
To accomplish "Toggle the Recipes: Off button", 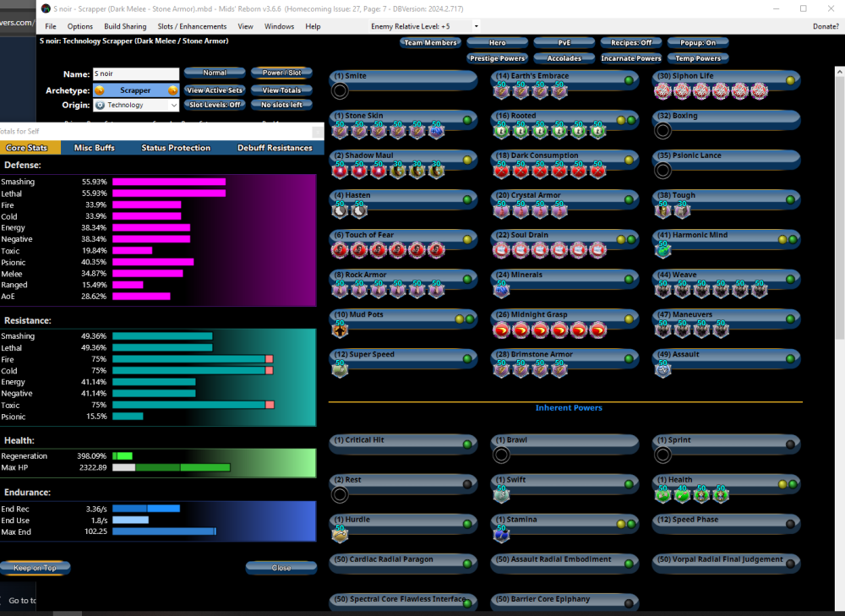I will pos(631,42).
